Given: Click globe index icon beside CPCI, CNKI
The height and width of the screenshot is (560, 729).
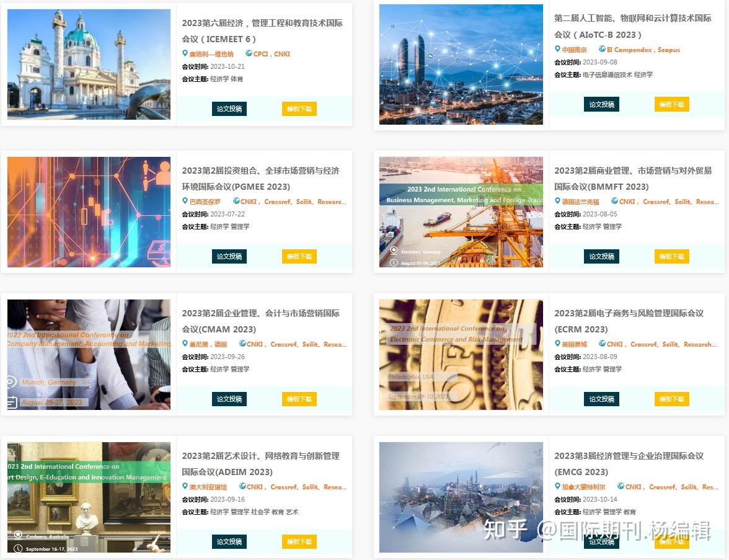Looking at the screenshot, I should (x=249, y=53).
